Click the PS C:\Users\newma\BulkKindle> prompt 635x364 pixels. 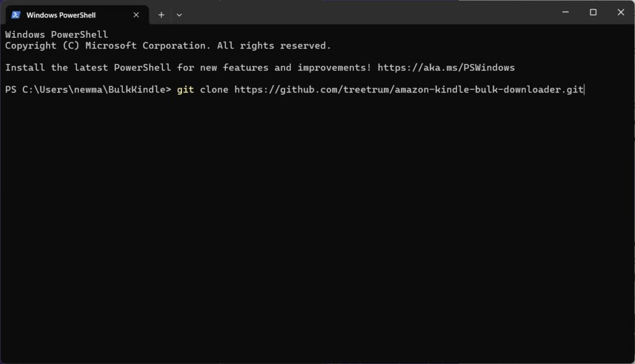point(87,90)
